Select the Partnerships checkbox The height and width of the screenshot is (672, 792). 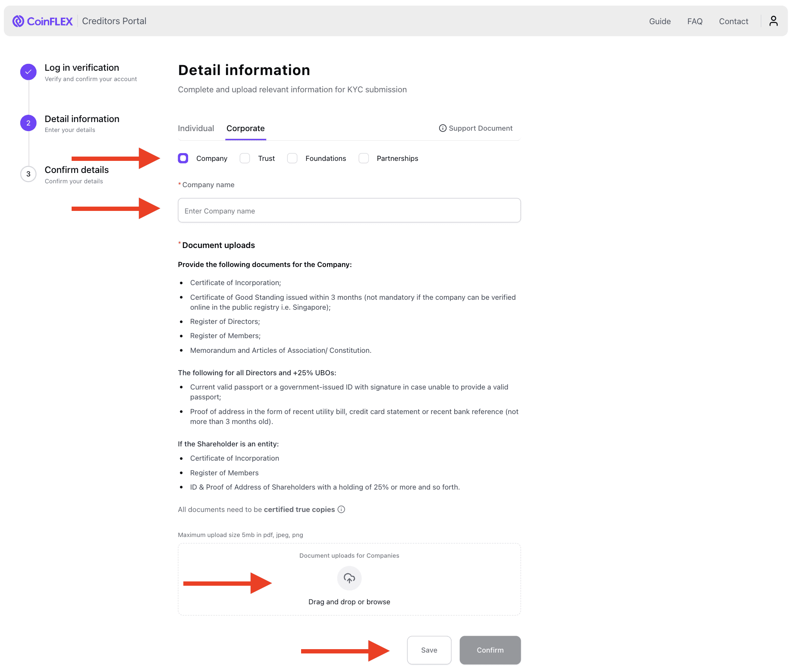(x=364, y=158)
